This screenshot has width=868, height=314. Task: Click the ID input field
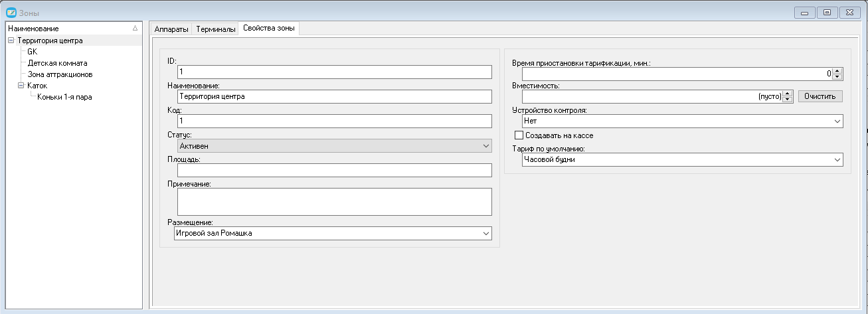tap(335, 72)
